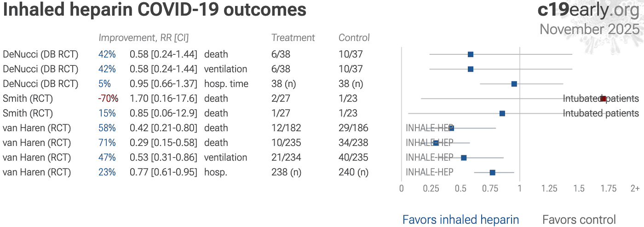Screen dimensions: 644x227
Task: Select the 71% improvement value for van Haren
Action: click(107, 143)
